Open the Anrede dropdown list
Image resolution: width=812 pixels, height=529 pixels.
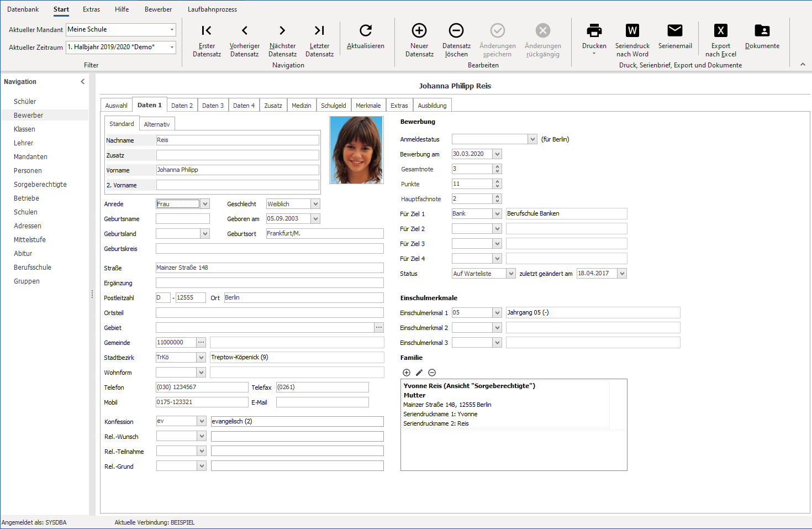205,204
